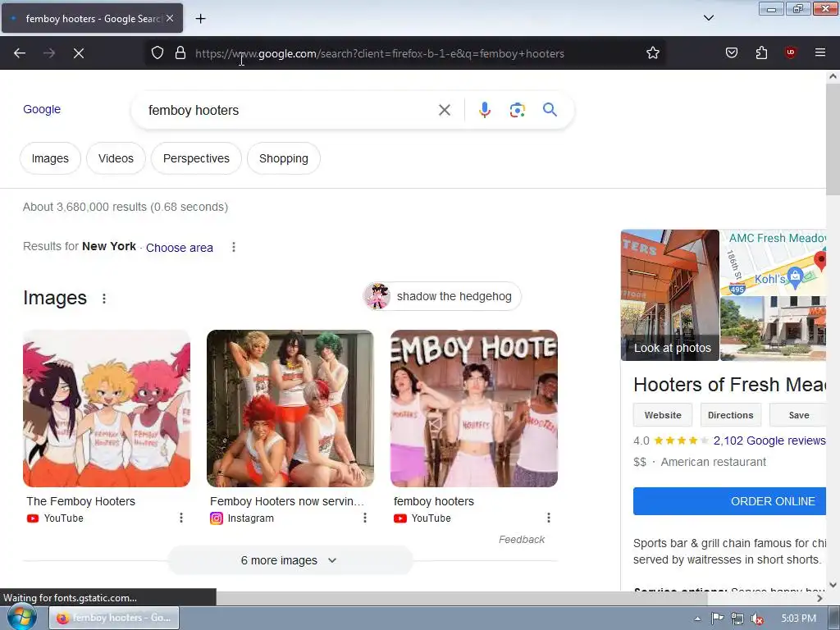The height and width of the screenshot is (630, 840).
Task: Send Feedback on image results
Action: pyautogui.click(x=522, y=540)
